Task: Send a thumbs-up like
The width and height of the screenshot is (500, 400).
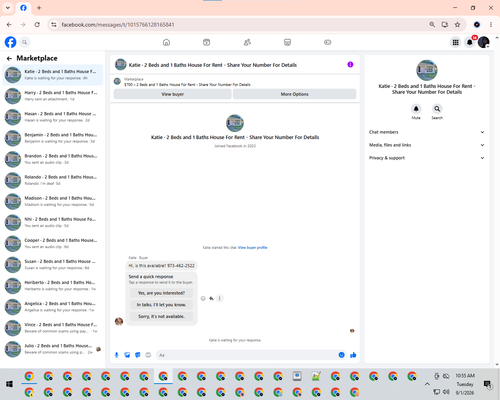Action: click(x=353, y=355)
